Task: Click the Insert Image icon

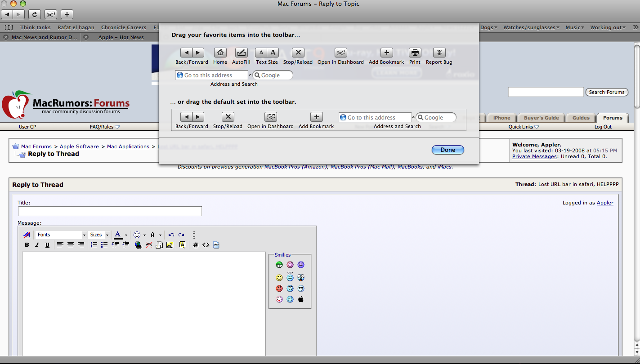Action: click(x=170, y=245)
